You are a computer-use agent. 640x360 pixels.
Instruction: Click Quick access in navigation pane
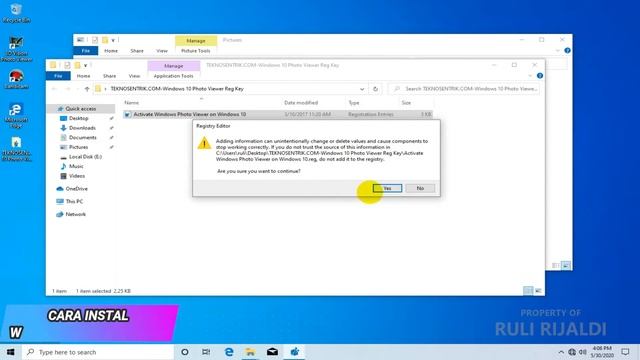click(81, 109)
